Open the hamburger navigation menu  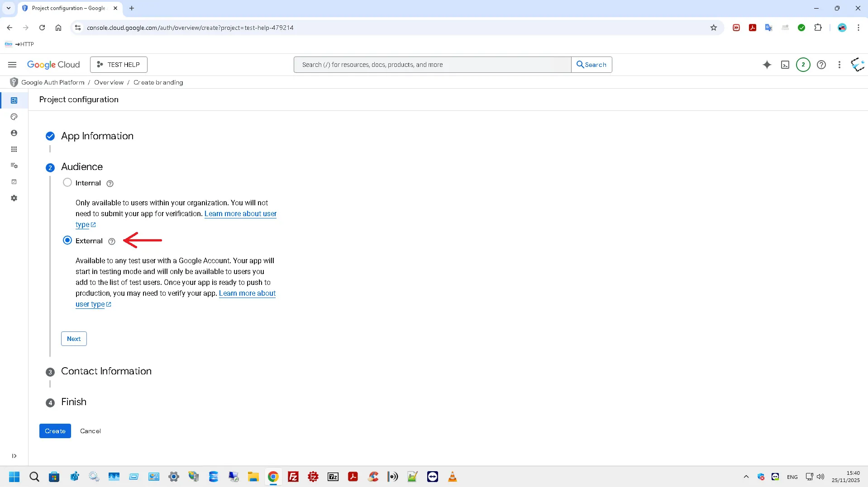pyautogui.click(x=12, y=65)
